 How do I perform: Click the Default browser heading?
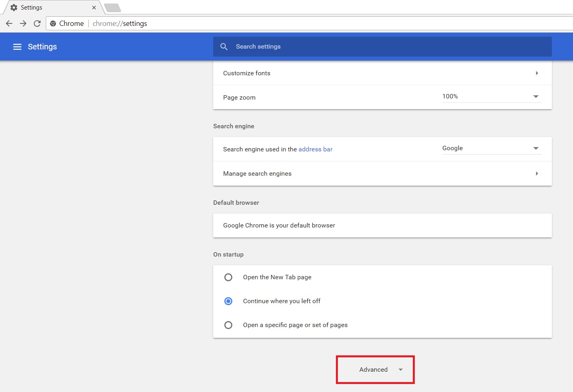click(x=236, y=203)
